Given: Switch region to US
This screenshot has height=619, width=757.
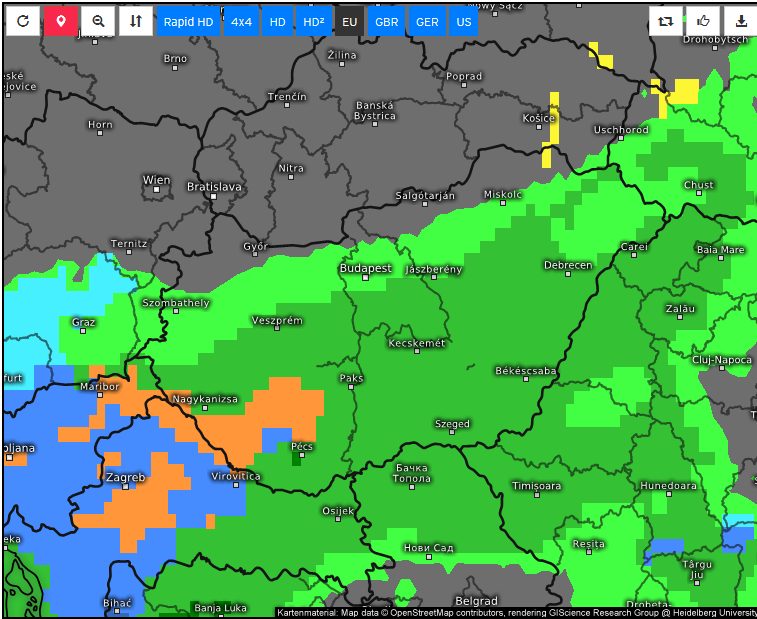Looking at the screenshot, I should 463,22.
